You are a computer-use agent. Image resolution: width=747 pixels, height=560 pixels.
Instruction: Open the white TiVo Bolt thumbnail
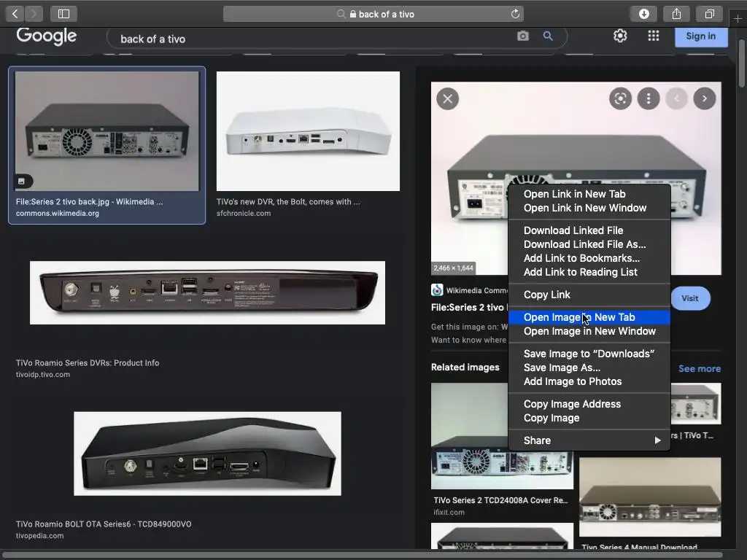308,131
